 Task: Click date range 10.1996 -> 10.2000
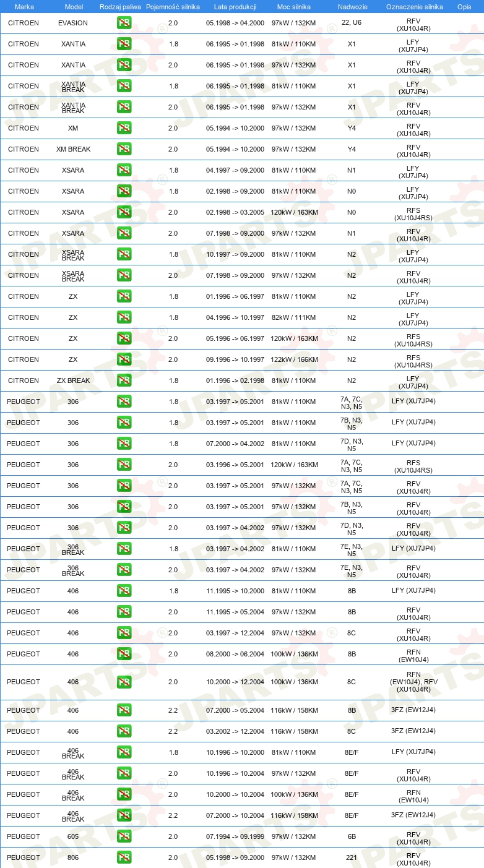tap(235, 752)
